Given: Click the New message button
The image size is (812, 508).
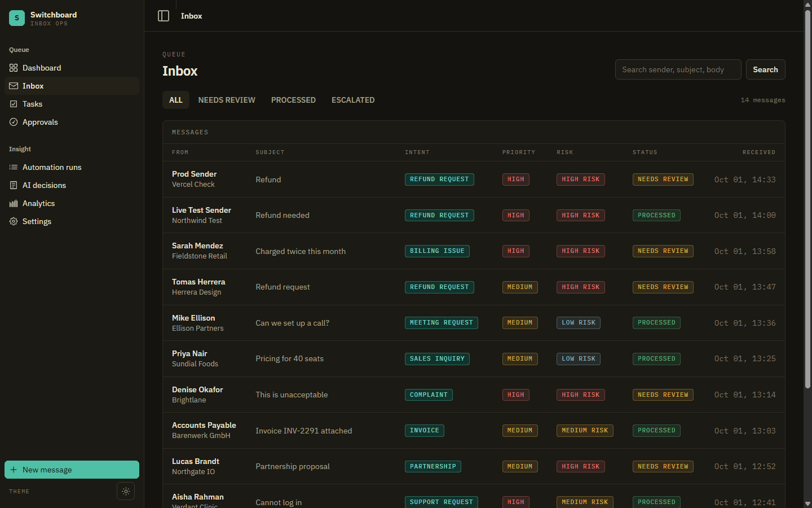Looking at the screenshot, I should point(72,470).
